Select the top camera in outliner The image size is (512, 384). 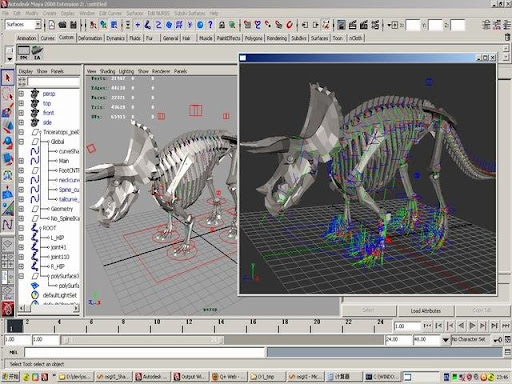point(47,103)
